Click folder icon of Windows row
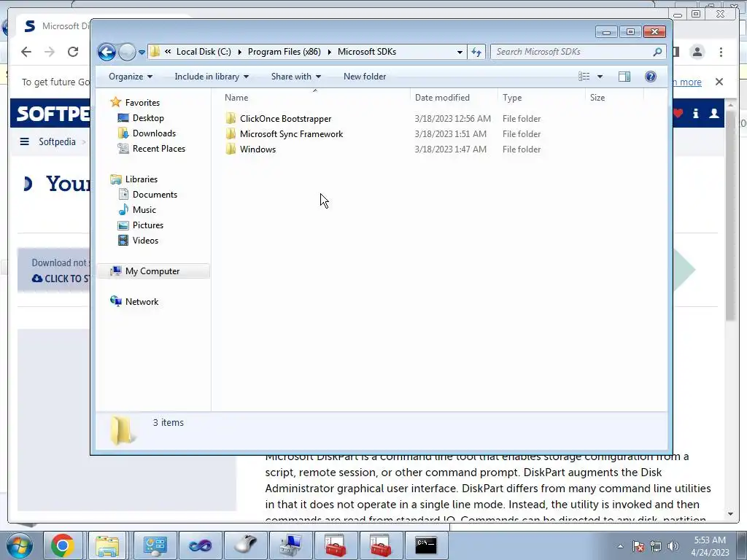 231,149
